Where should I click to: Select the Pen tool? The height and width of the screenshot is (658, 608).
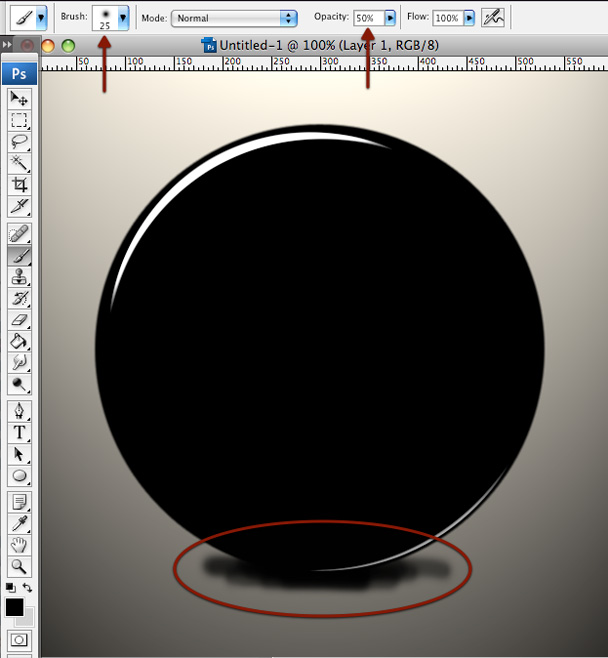coord(19,411)
